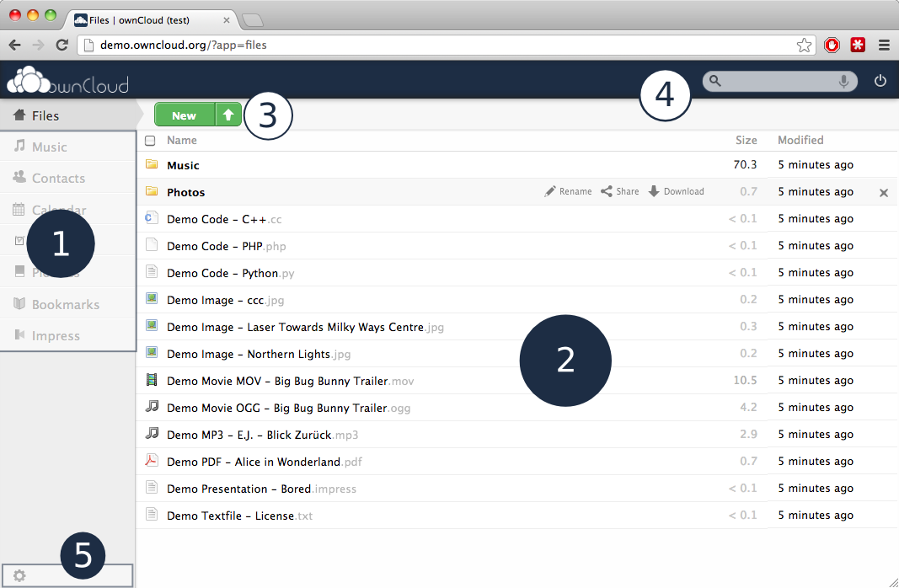Click the microphone icon in the search box
The image size is (899, 588).
(843, 81)
